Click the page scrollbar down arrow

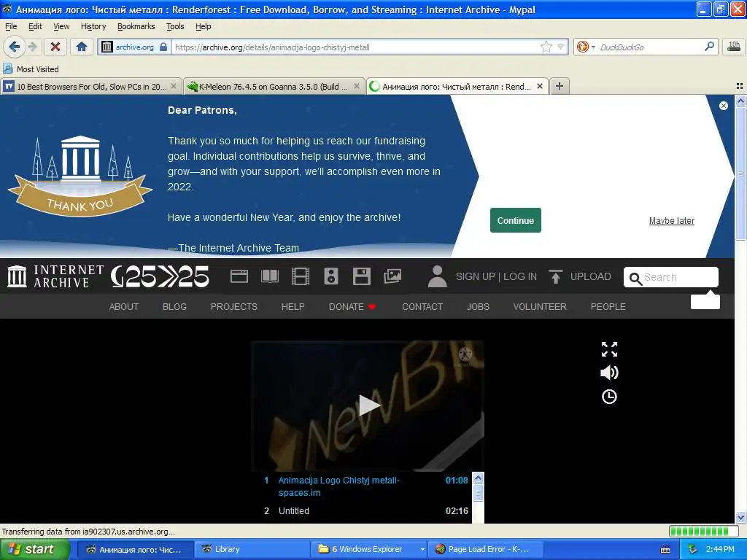coord(740,517)
